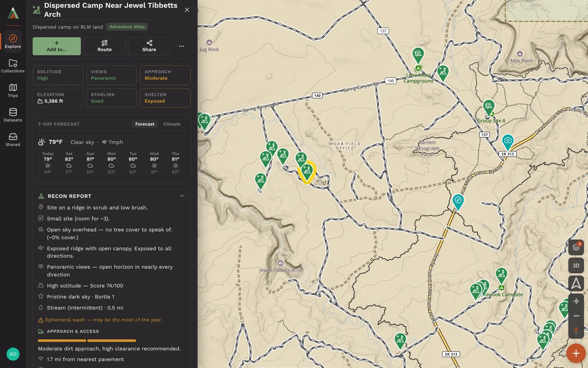
Task: Zoom out on the map
Action: coord(576,316)
